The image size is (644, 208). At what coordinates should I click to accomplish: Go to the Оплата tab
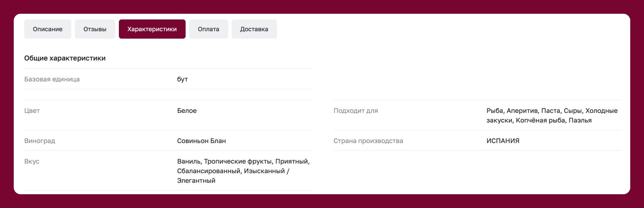(x=209, y=29)
